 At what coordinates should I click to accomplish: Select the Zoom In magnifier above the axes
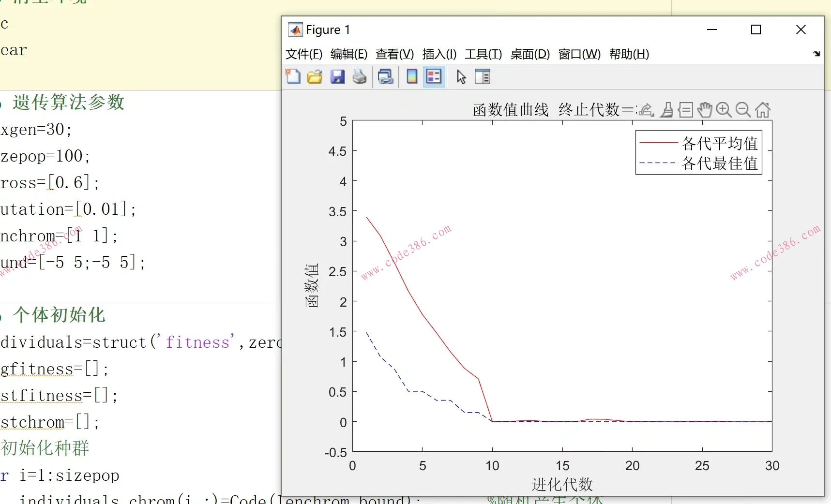[x=724, y=110]
